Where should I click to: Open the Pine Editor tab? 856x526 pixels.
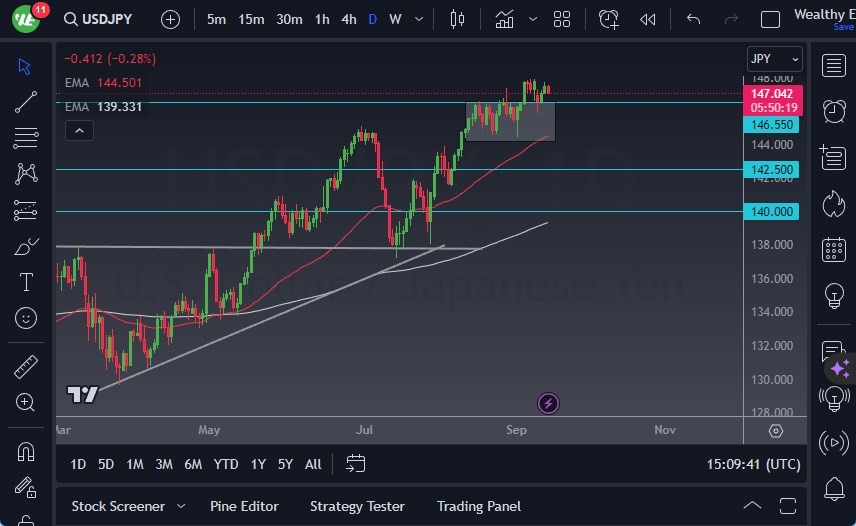pyautogui.click(x=244, y=506)
